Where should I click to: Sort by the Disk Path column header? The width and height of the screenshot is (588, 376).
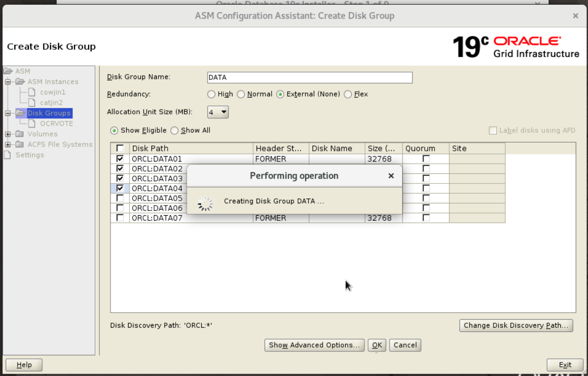[x=191, y=148]
